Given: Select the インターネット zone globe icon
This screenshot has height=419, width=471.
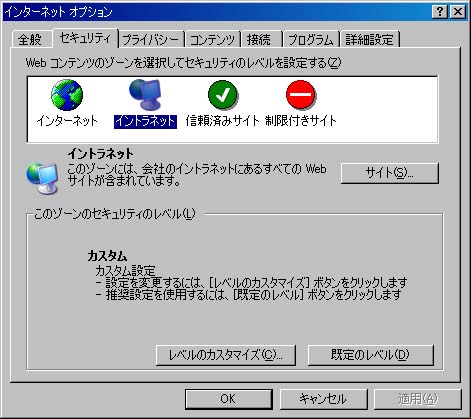Looking at the screenshot, I should point(67,95).
